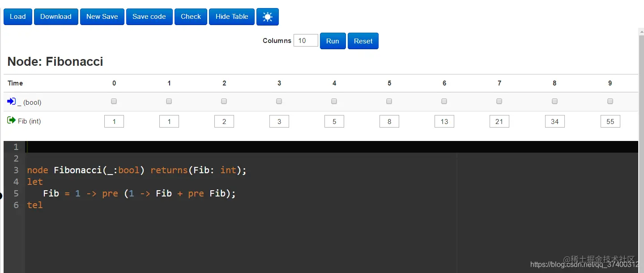Screen dimensions: 644x273
Task: Tick the bool checkbox at time 2
Action: click(224, 102)
